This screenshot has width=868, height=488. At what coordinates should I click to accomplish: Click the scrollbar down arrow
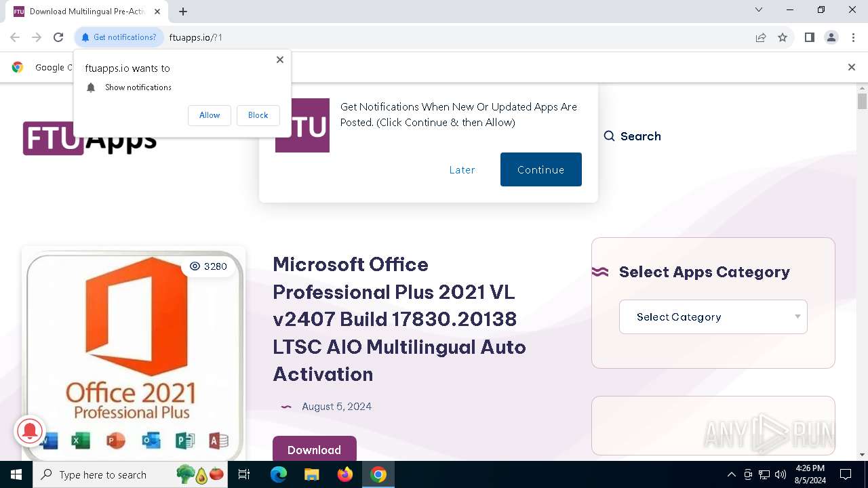pyautogui.click(x=862, y=455)
